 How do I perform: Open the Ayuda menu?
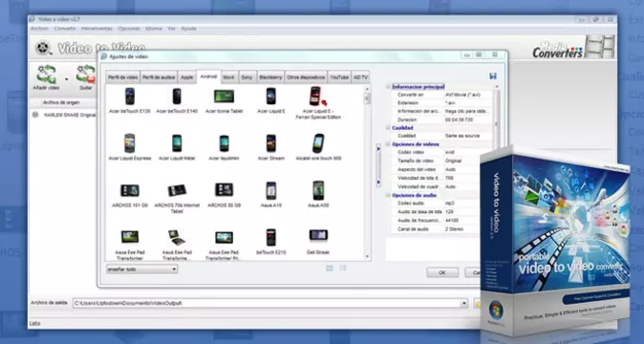[x=188, y=29]
